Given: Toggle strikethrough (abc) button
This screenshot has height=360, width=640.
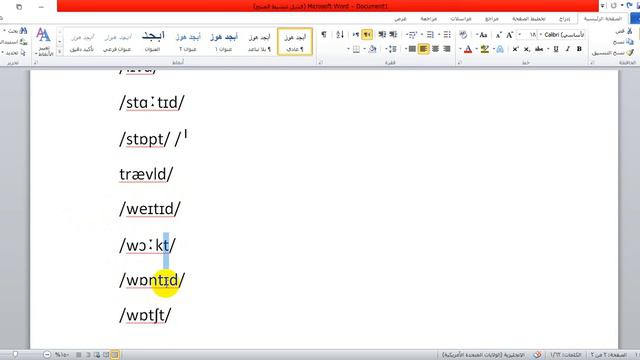Looking at the screenshot, I should [x=539, y=49].
